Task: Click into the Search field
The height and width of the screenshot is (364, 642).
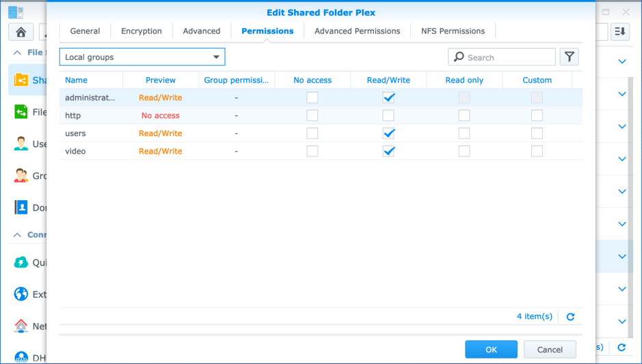Action: pos(502,57)
